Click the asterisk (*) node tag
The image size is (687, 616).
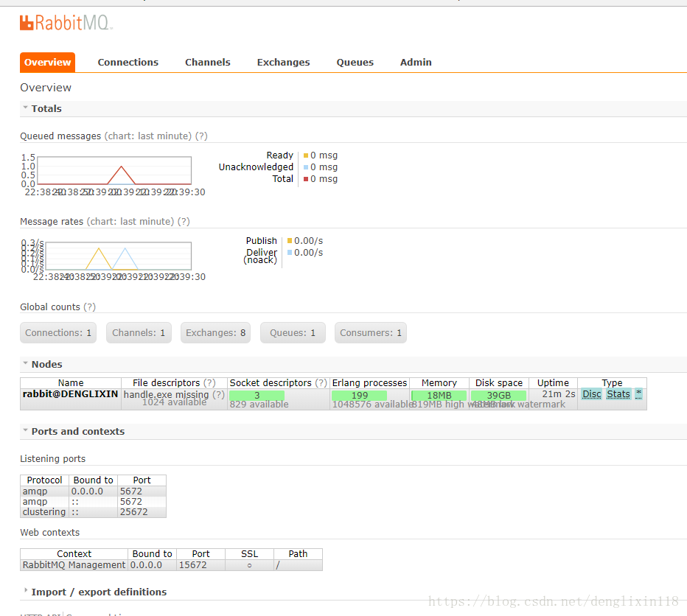point(638,394)
